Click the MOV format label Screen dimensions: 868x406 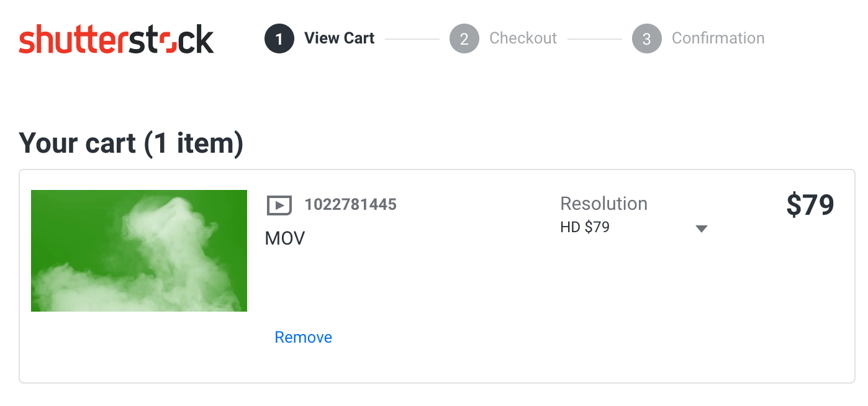point(285,238)
